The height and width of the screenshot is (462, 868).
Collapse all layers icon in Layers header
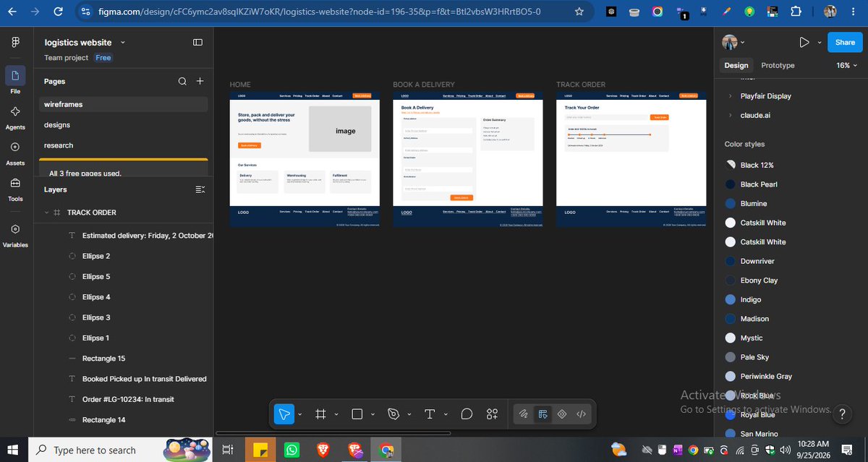pyautogui.click(x=200, y=189)
